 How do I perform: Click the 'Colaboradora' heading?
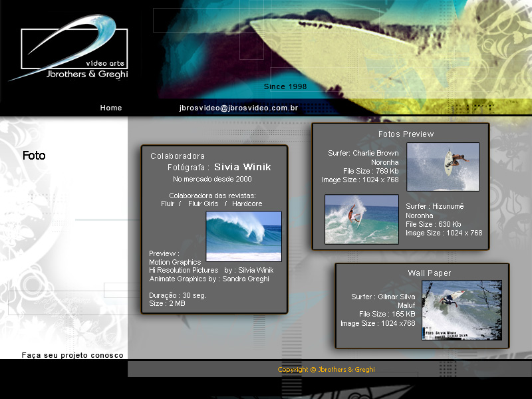[178, 156]
